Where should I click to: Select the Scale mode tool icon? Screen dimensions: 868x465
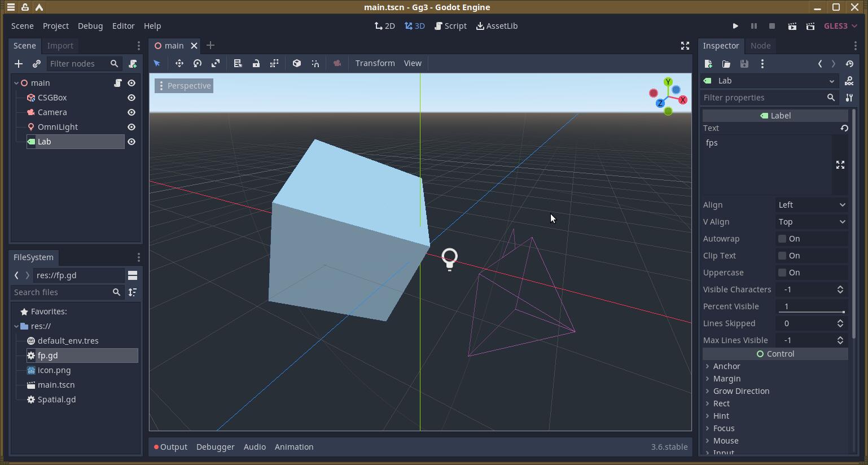[216, 63]
